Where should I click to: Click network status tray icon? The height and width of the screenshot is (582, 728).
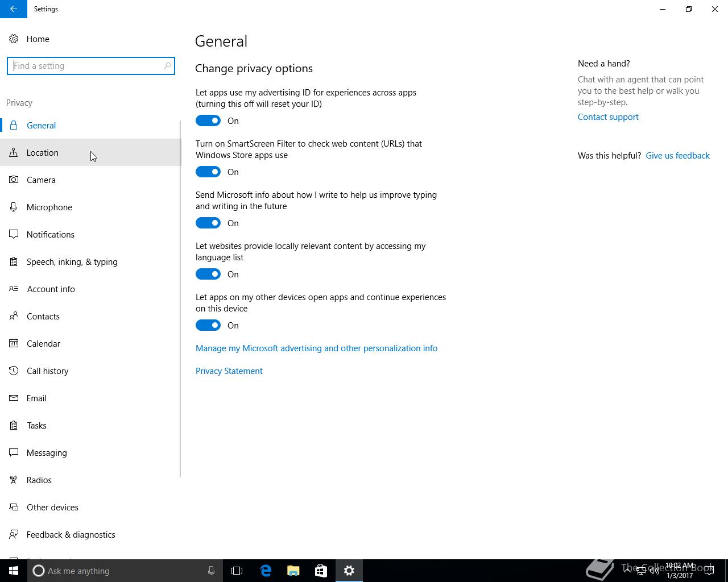click(641, 571)
